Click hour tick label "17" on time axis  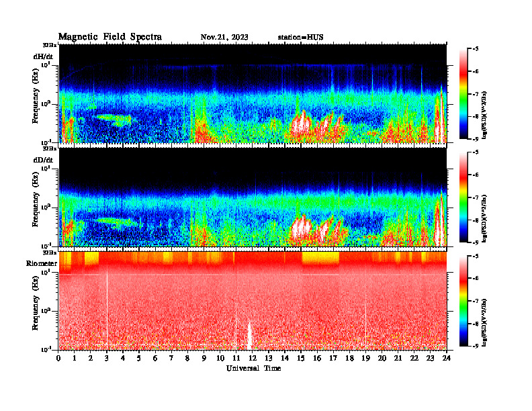tap(334, 358)
